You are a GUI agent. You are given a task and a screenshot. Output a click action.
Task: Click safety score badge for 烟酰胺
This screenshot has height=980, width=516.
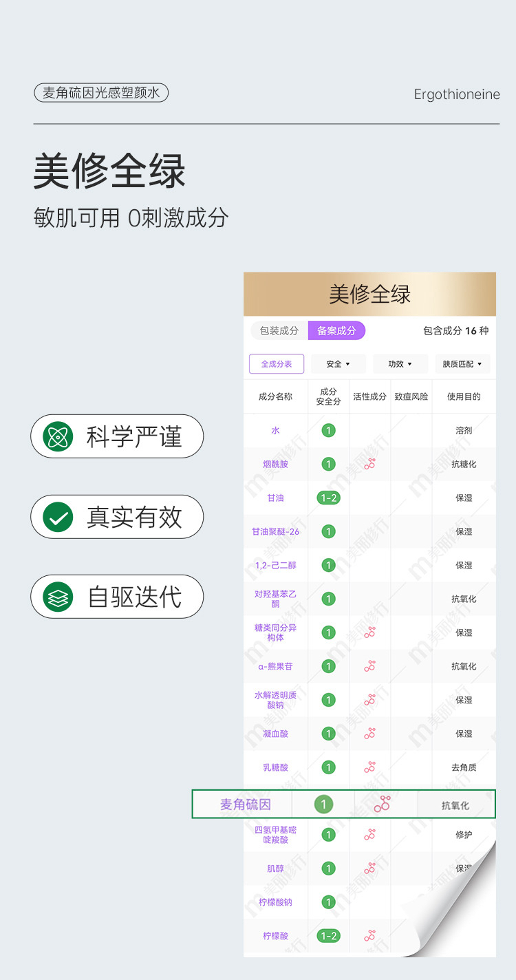pos(329,465)
